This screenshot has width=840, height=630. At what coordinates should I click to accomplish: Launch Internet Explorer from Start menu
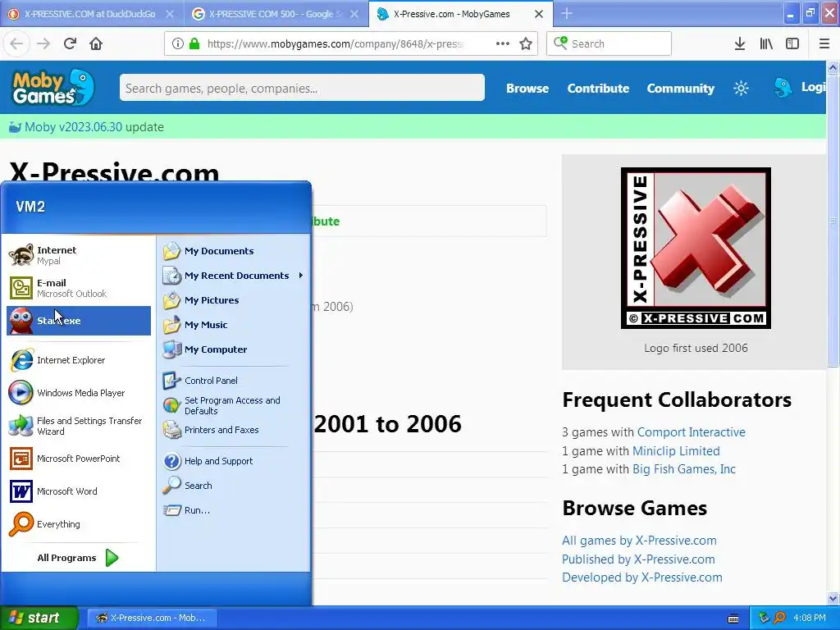pos(79,360)
